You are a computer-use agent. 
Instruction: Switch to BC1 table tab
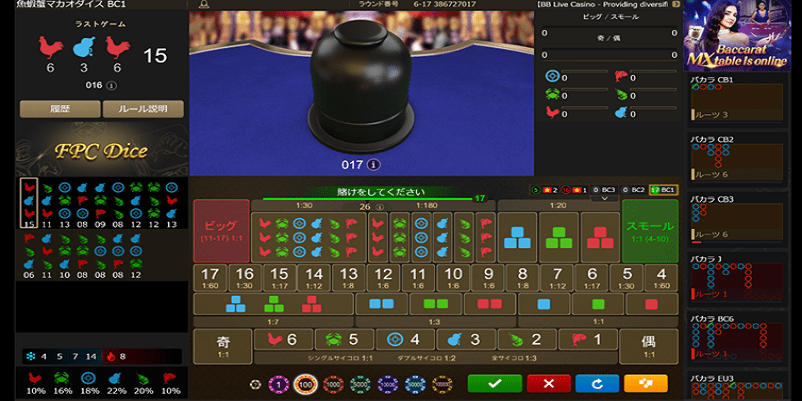coord(663,190)
